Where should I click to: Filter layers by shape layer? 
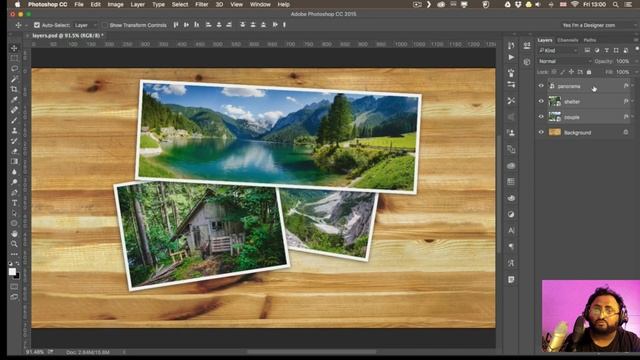click(x=616, y=50)
